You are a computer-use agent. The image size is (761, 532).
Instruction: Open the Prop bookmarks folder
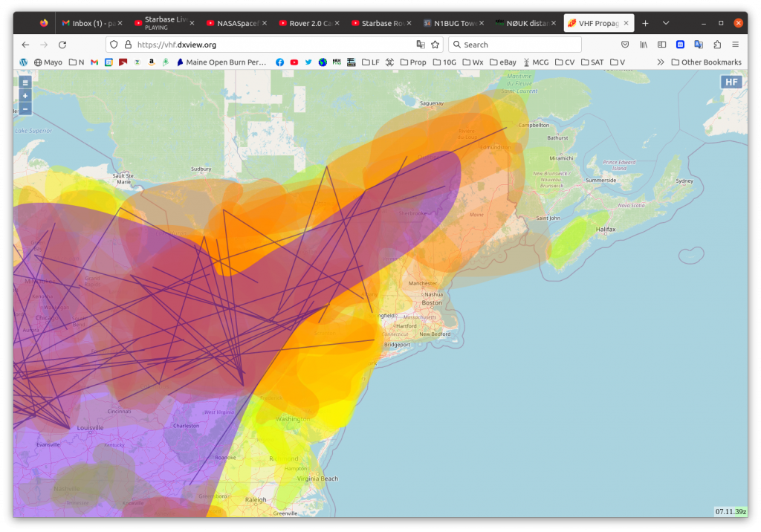click(x=413, y=62)
